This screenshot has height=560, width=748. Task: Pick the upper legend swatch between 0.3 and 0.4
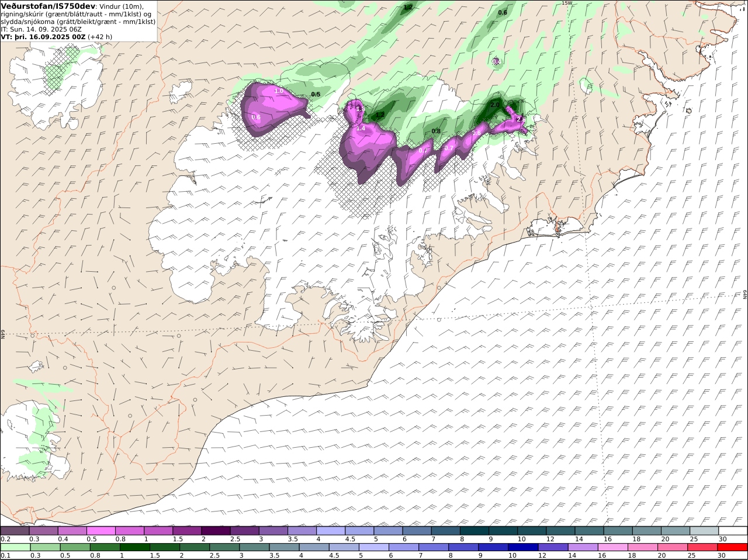click(44, 531)
